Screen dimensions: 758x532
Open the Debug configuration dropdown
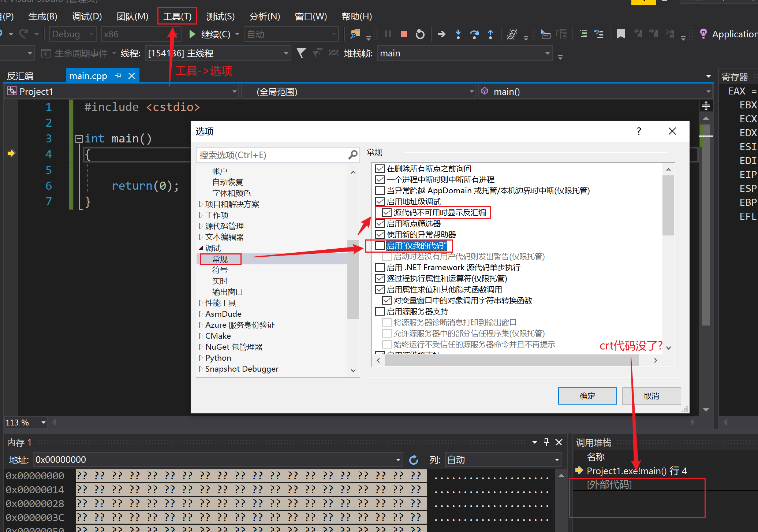coord(72,34)
